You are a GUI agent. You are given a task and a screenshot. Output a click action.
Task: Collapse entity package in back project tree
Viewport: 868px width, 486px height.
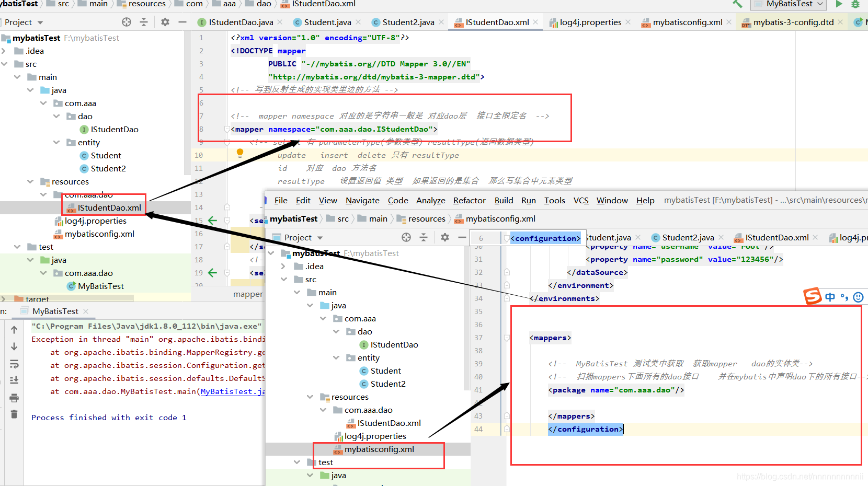pos(56,142)
